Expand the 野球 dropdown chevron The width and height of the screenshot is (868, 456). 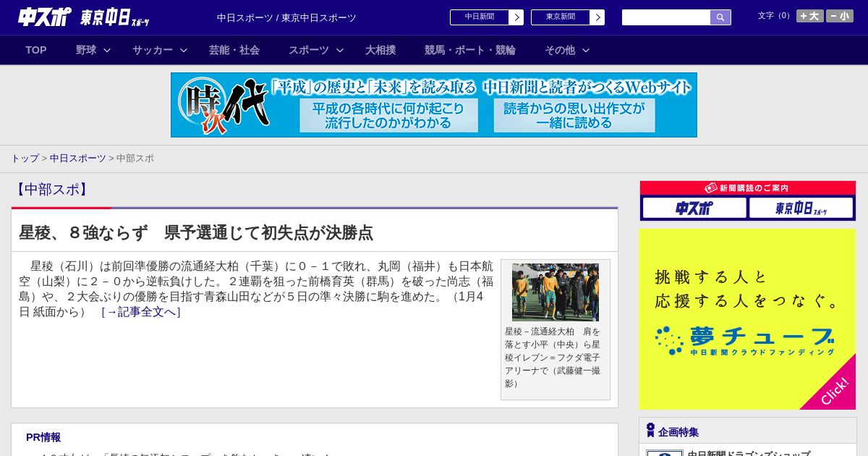click(107, 50)
